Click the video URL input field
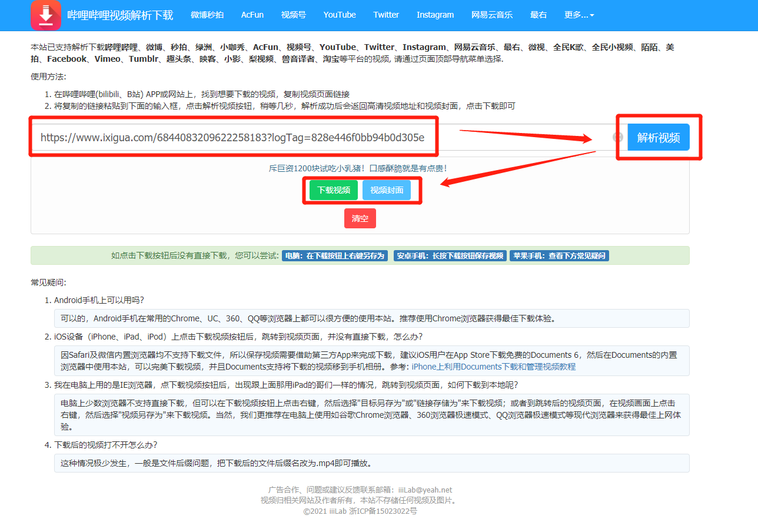The height and width of the screenshot is (532, 758). [x=321, y=137]
